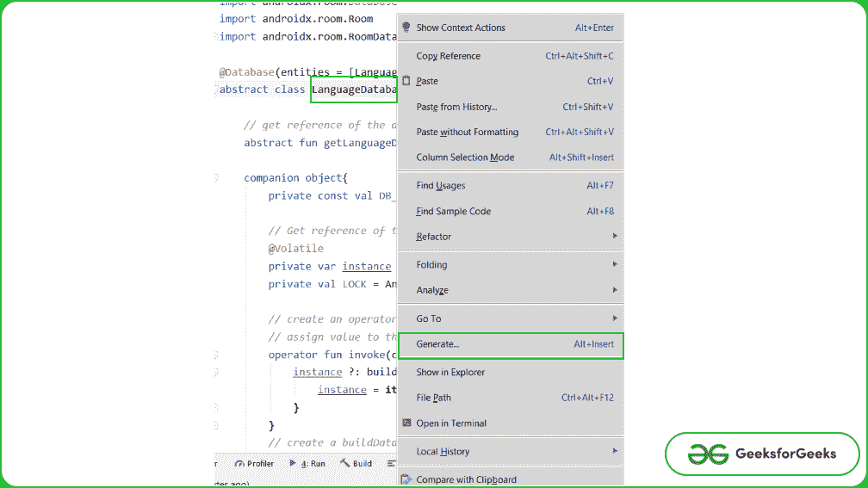
Task: Select Copy Reference menu item
Action: point(448,56)
